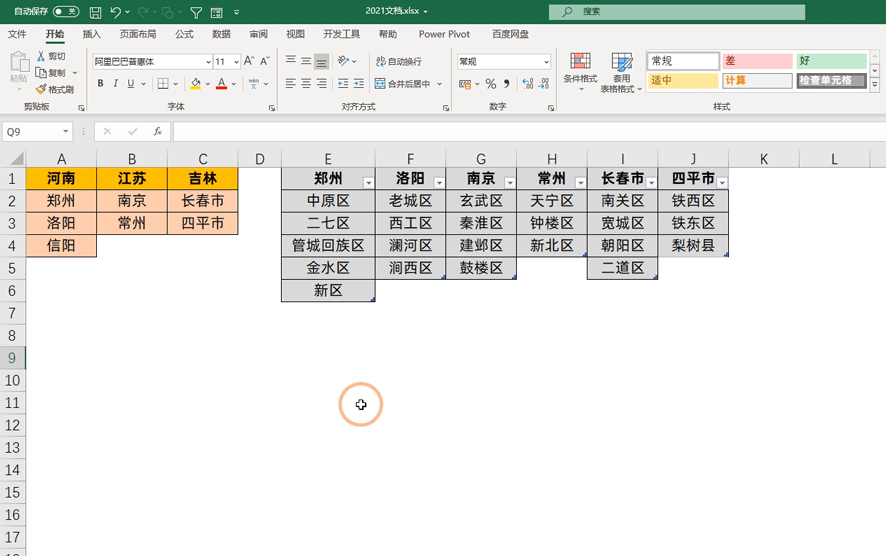The width and height of the screenshot is (886, 556).
Task: Switch to the 页面布局 tab
Action: (138, 34)
